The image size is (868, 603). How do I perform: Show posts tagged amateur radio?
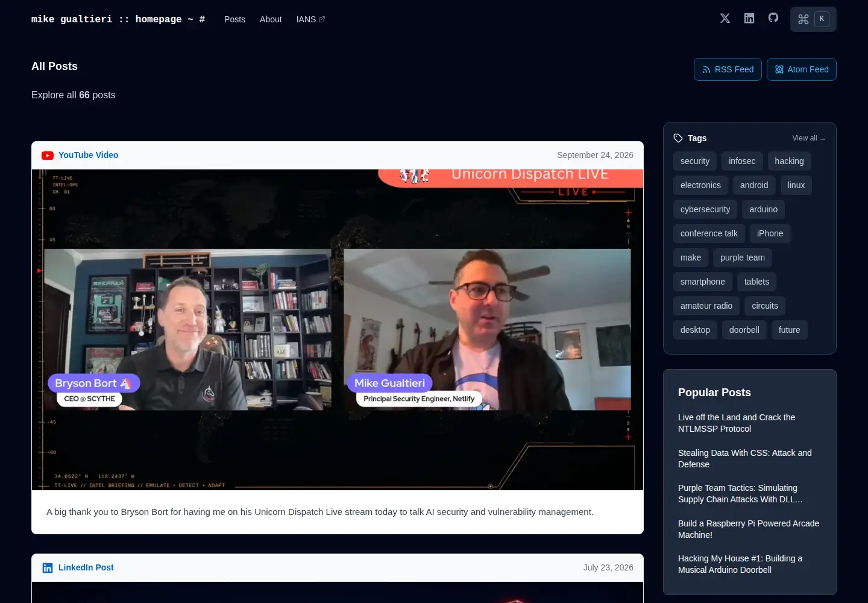tap(706, 306)
